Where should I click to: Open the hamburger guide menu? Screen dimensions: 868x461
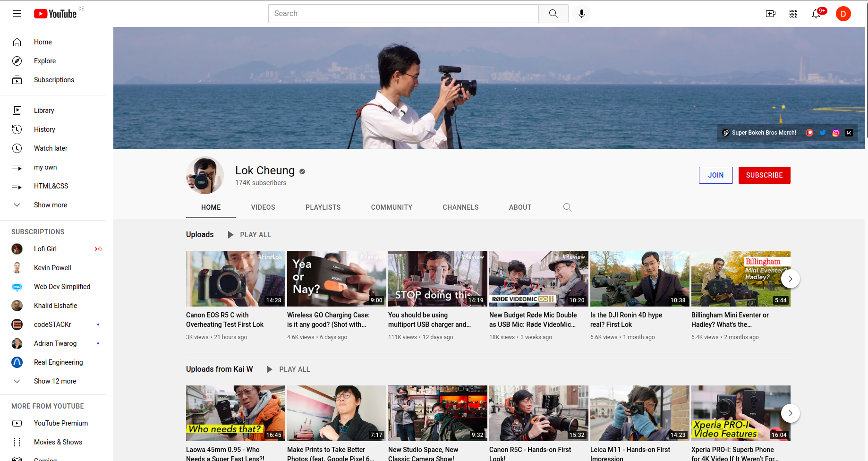tap(17, 14)
